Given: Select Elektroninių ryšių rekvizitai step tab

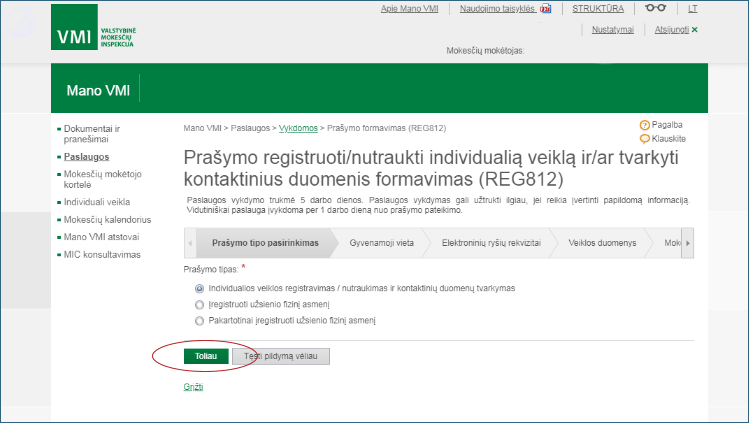Looking at the screenshot, I should click(x=491, y=243).
